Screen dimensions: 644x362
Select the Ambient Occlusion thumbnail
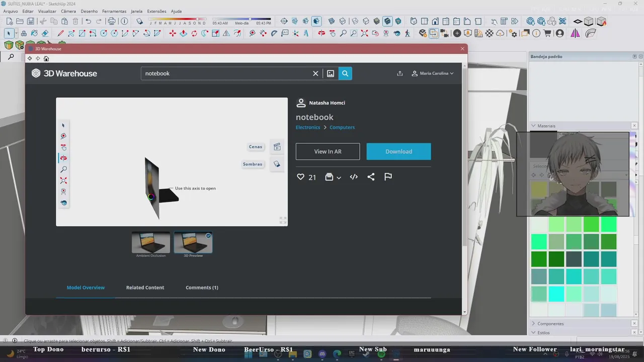coord(151,243)
